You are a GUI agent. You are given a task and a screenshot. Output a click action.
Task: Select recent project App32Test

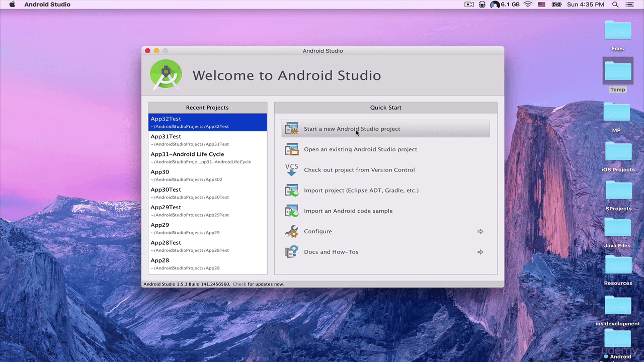pos(208,122)
